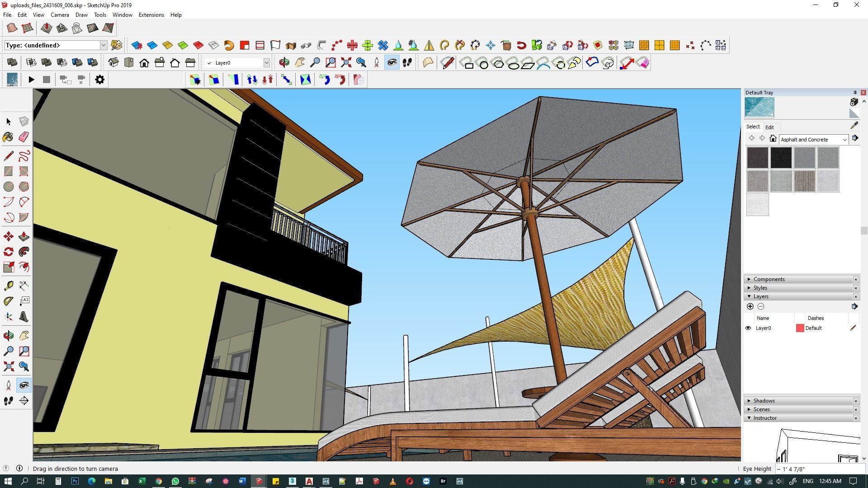
Task: Choose the Tape Measure tool
Action: tap(8, 286)
